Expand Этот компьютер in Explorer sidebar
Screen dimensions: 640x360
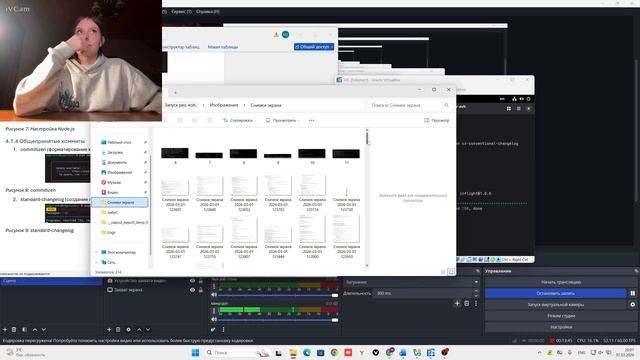click(x=97, y=252)
